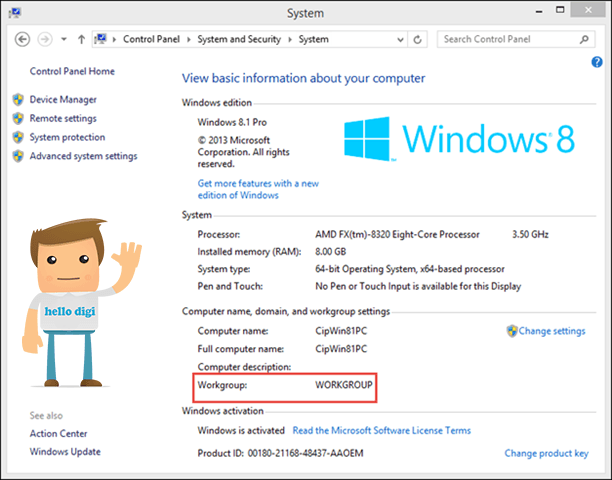Click the search magnifier icon
The height and width of the screenshot is (480, 612).
click(x=584, y=39)
